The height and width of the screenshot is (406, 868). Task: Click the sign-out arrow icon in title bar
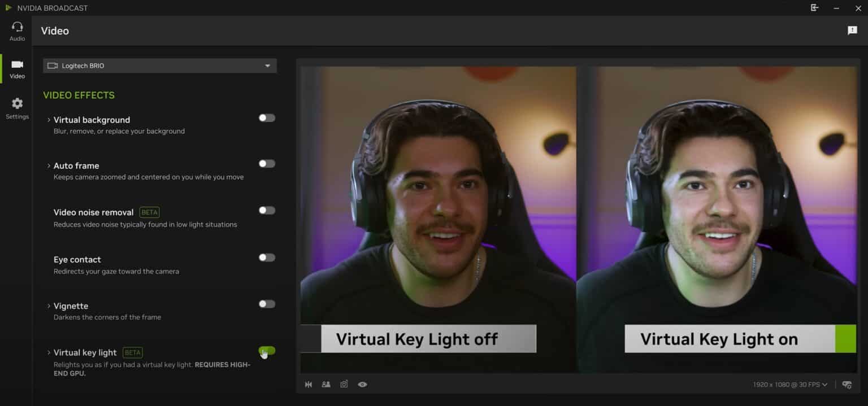tap(814, 8)
